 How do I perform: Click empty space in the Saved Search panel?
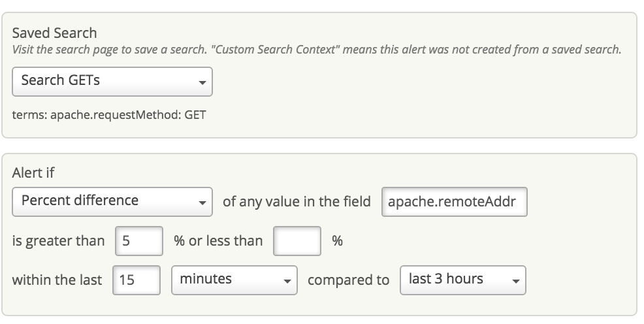[x=425, y=98]
